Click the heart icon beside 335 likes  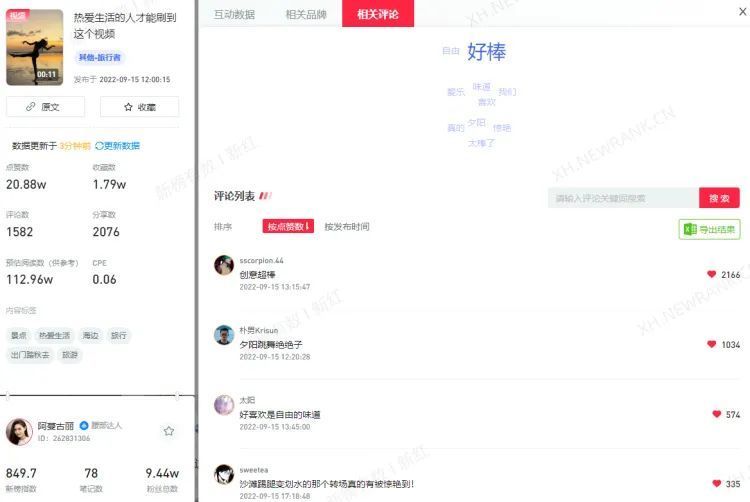click(717, 483)
